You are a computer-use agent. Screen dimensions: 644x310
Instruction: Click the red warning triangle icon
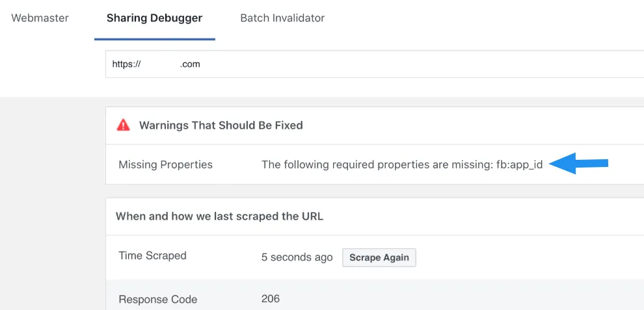pyautogui.click(x=123, y=125)
